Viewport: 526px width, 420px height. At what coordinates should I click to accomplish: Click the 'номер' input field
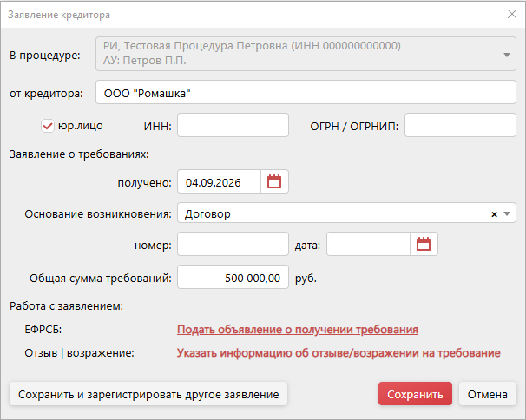coord(233,244)
